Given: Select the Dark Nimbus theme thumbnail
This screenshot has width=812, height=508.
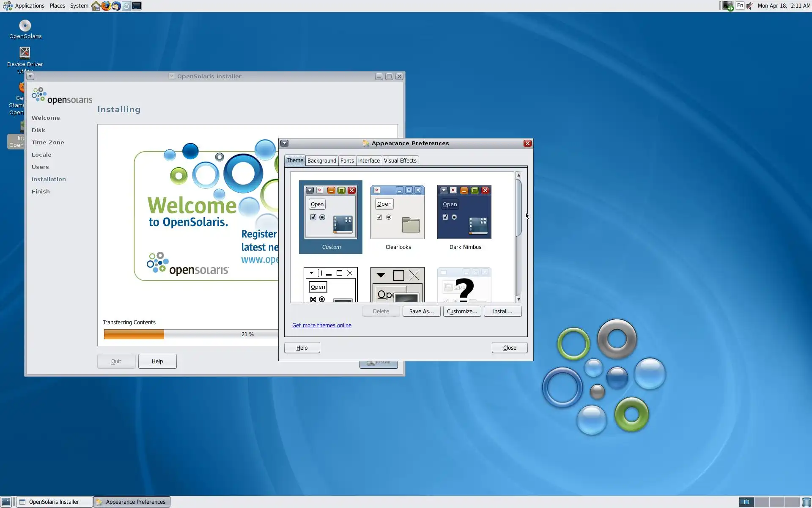Looking at the screenshot, I should pos(464,212).
